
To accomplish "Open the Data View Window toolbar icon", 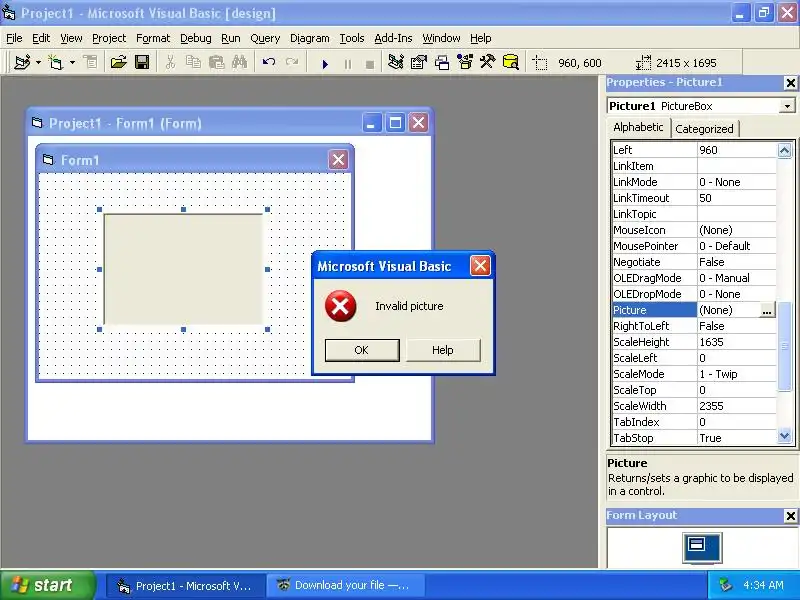I will point(510,62).
